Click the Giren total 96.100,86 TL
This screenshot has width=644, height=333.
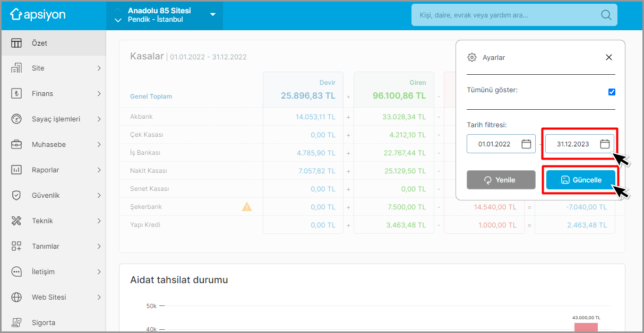399,96
